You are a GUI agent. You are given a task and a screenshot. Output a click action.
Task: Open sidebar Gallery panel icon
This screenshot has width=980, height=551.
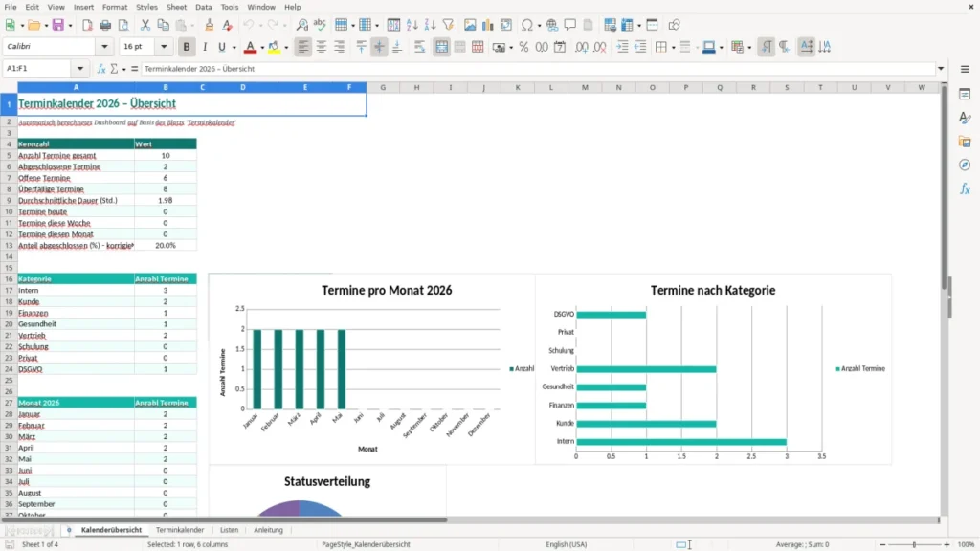click(965, 142)
